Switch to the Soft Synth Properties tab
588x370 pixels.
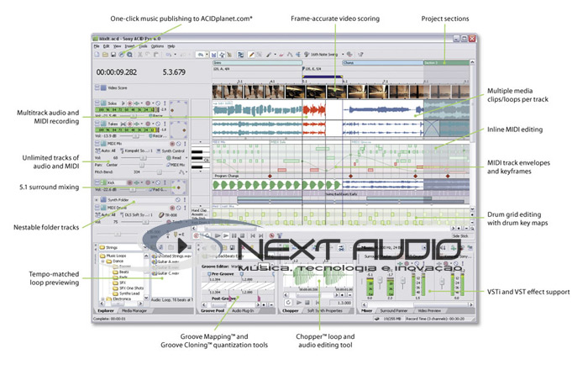point(325,310)
